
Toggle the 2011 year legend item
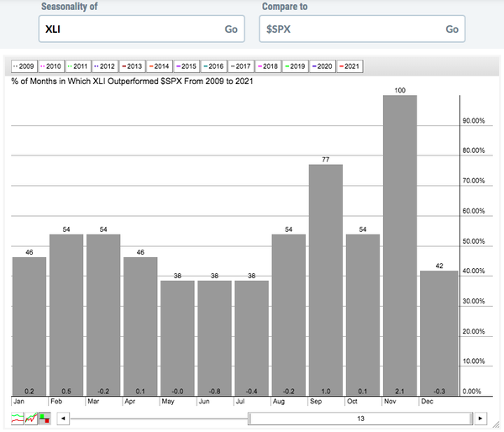[78, 66]
